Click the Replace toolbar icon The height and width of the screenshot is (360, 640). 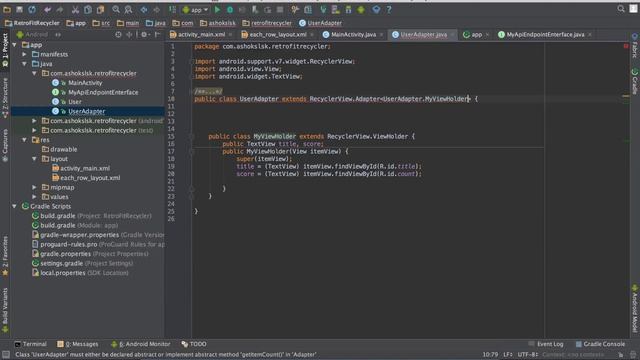tap(128, 9)
